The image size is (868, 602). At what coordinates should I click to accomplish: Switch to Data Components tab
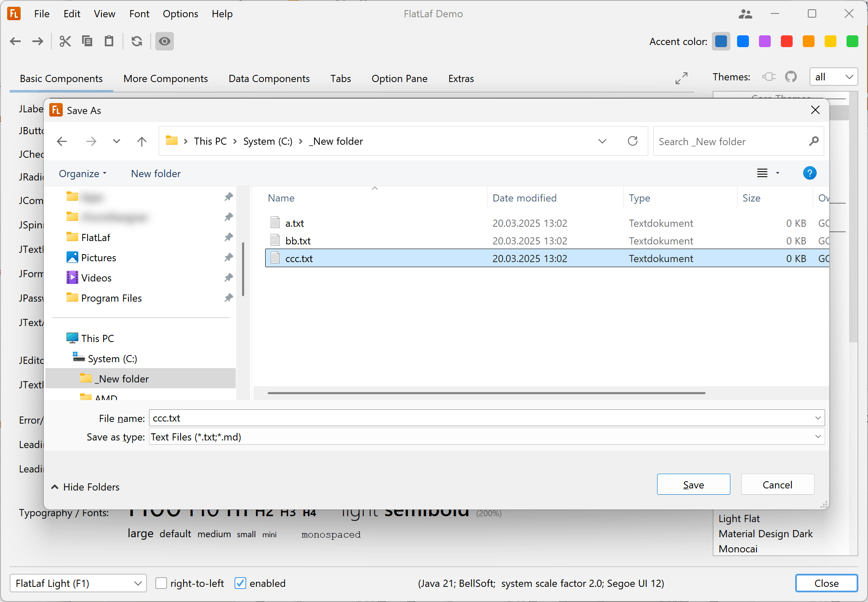pyautogui.click(x=269, y=79)
